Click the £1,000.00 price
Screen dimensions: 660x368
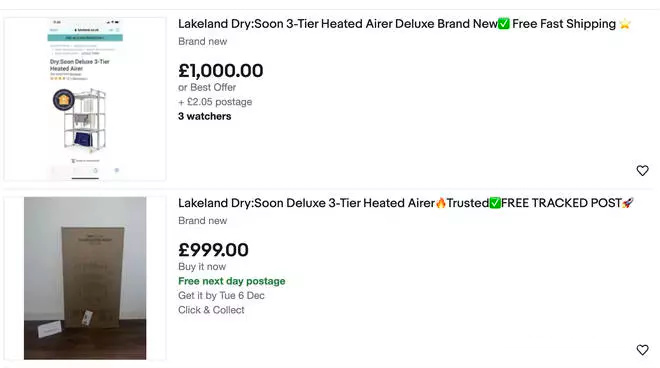tap(221, 71)
